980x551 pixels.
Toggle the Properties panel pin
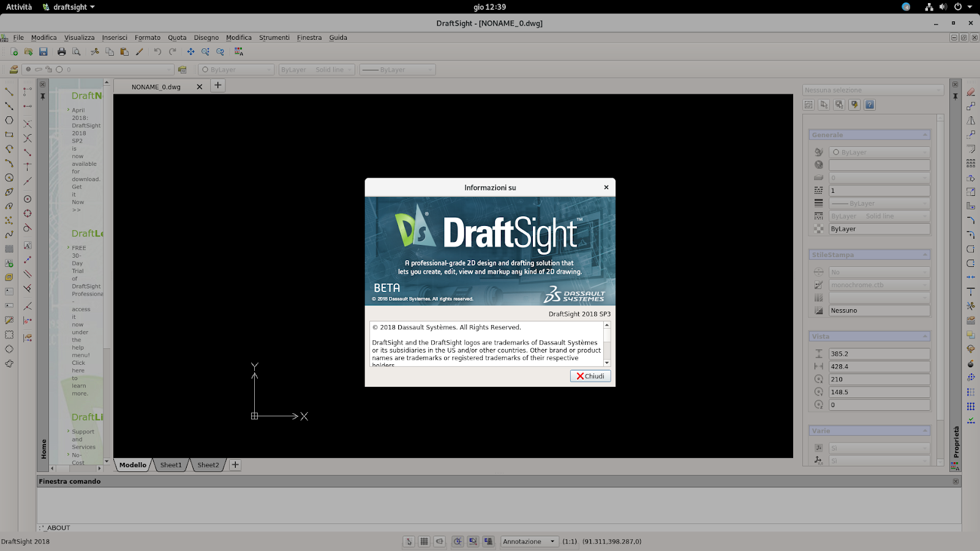(x=955, y=96)
